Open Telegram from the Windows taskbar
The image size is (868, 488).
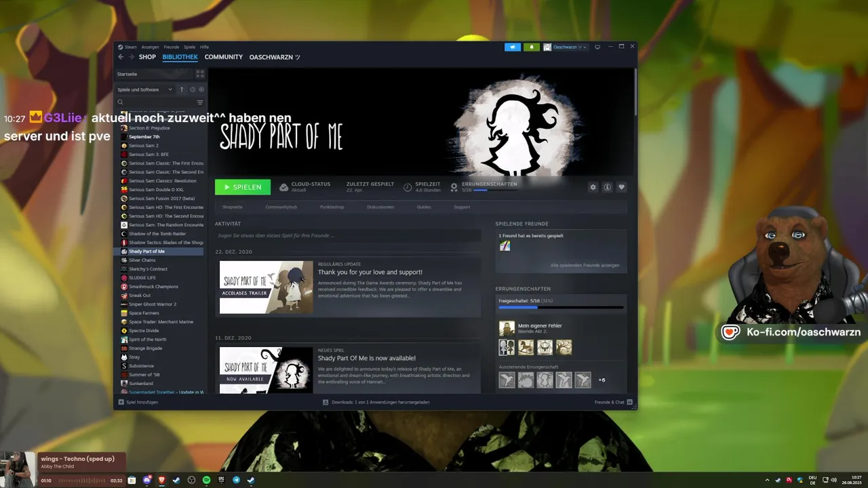click(236, 480)
